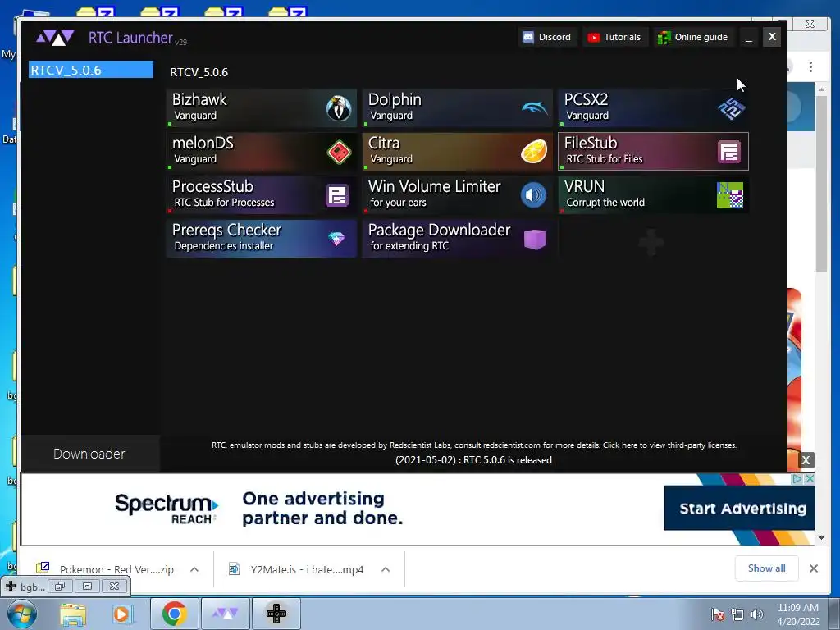Dismiss the Chrome downloads bar
Viewport: 840px width, 630px height.
click(813, 569)
